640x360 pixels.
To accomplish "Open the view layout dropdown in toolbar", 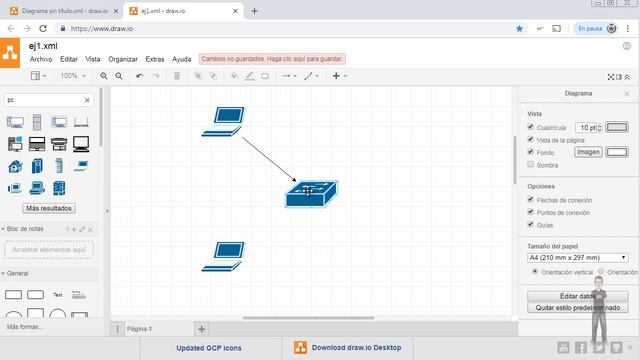I will pos(38,76).
